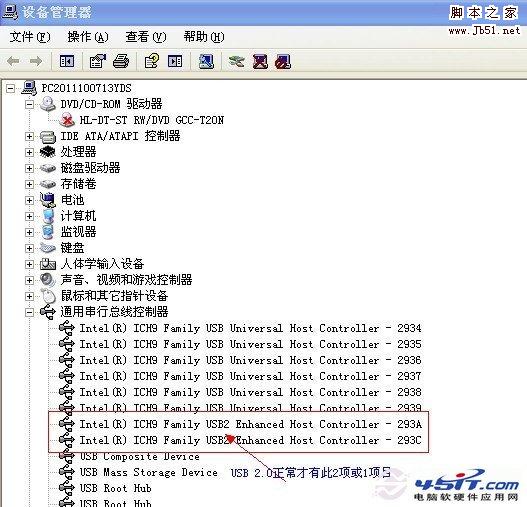The height and width of the screenshot is (507, 527).
Task: Select HL-DT-ST RW/DVD GCC-T20N device
Action: [152, 120]
